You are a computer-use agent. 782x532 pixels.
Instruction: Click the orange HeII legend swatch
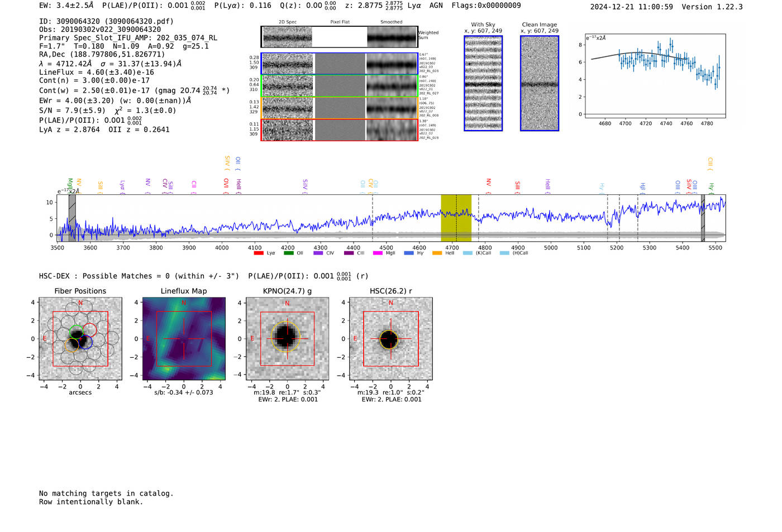click(437, 253)
